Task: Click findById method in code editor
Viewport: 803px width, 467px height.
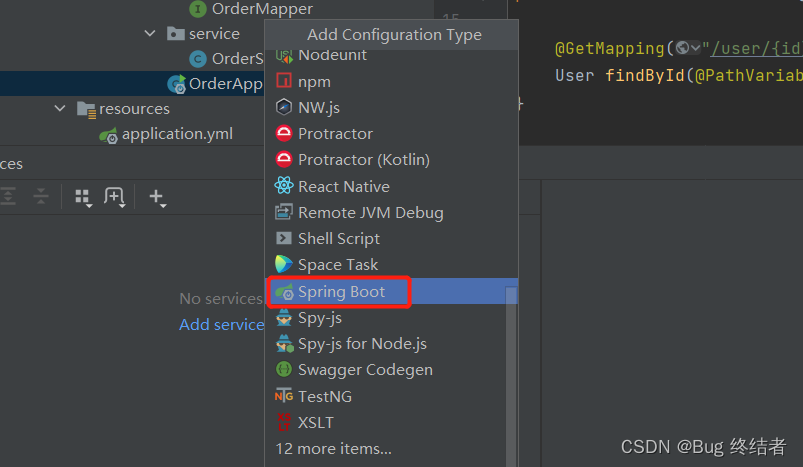Action: pyautogui.click(x=645, y=75)
